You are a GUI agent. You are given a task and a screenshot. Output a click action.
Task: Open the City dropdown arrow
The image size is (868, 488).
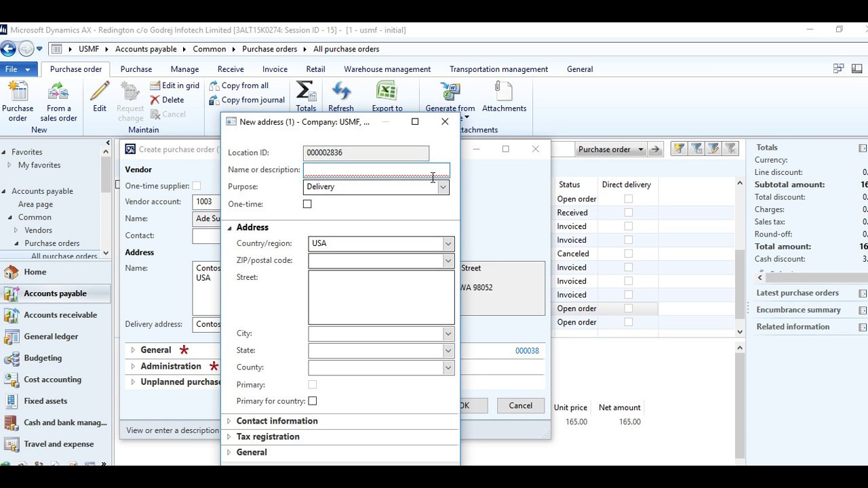[x=448, y=333]
